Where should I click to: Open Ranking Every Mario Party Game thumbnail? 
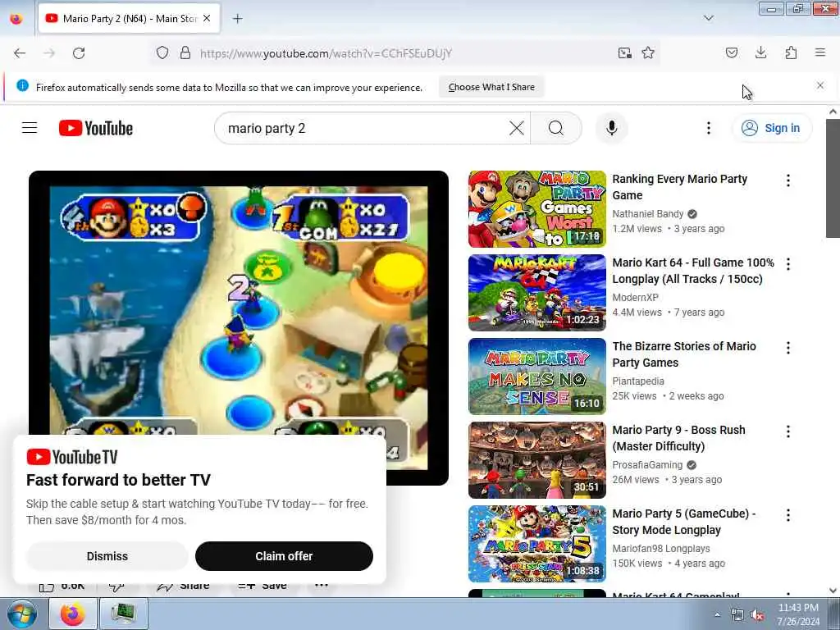tap(536, 209)
